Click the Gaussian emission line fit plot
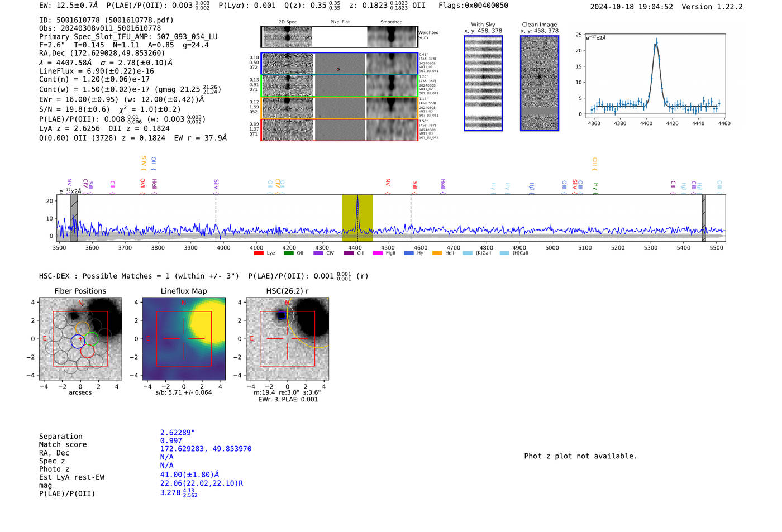782x532 pixels. tap(655, 76)
